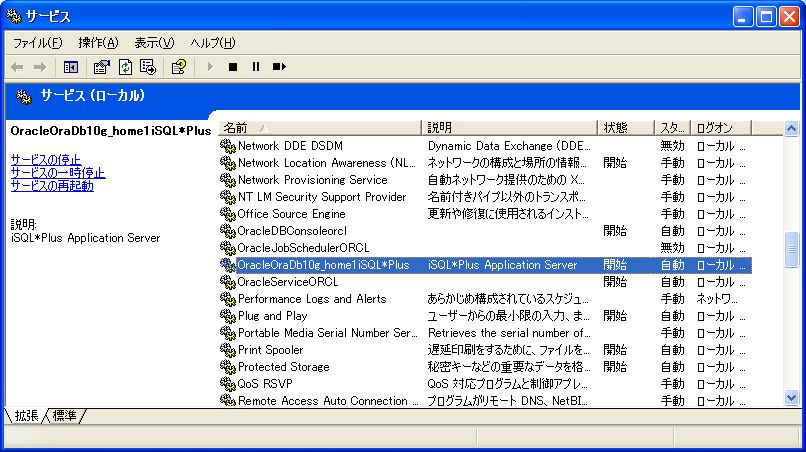Click the Stop Service square button
Image resolution: width=806 pixels, height=452 pixels.
coord(233,67)
